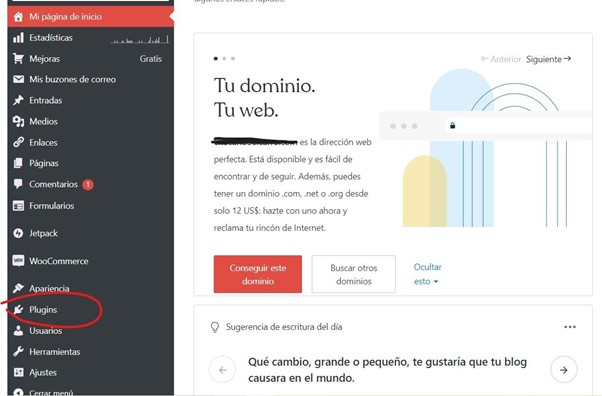Click the chain link icon for Enlaces
The height and width of the screenshot is (396, 602).
tap(18, 142)
